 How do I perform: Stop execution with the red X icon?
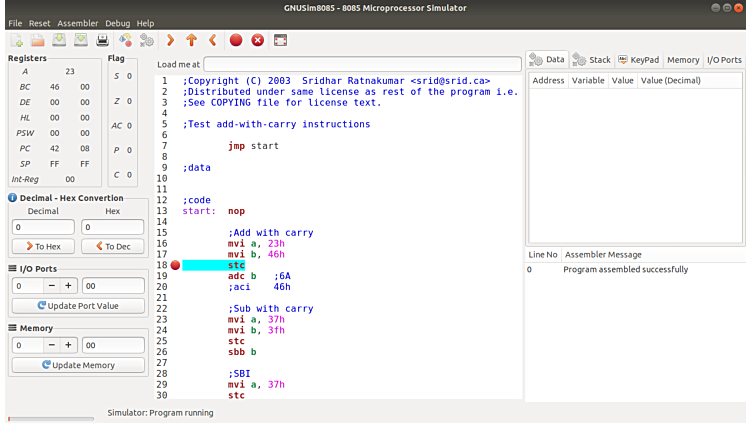point(257,40)
